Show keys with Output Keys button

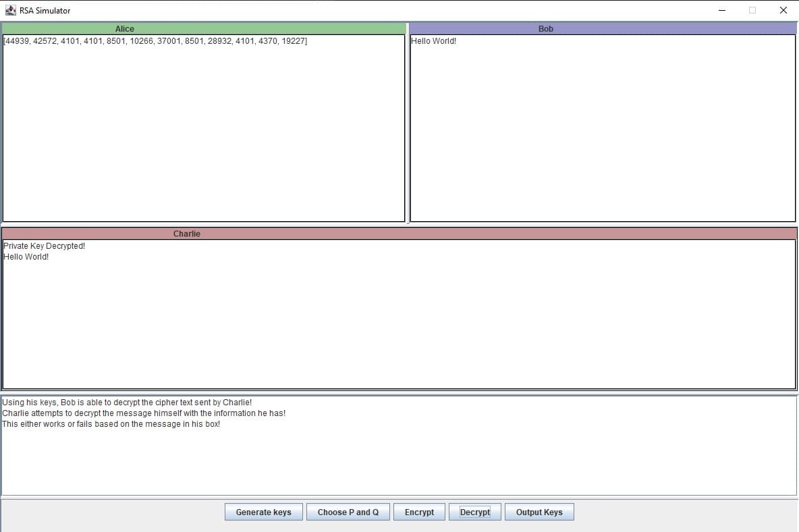(539, 512)
